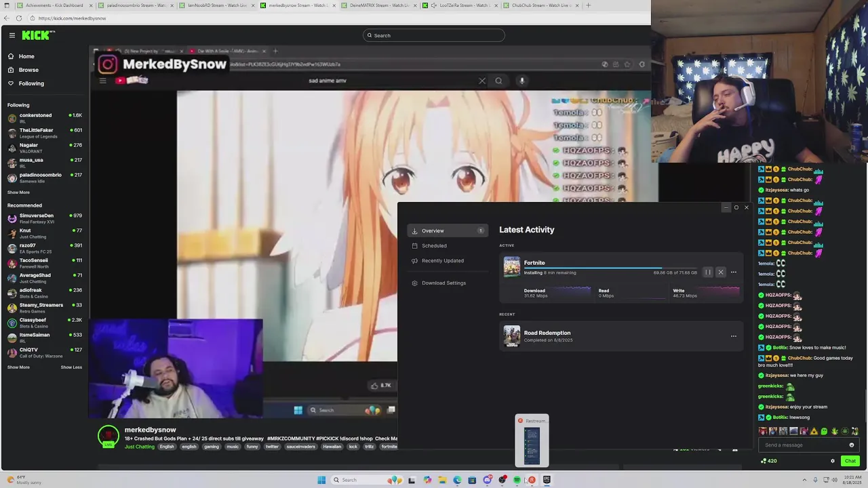Switch to Achievements Kick Dashboard tab
The width and height of the screenshot is (868, 488).
(x=54, y=5)
